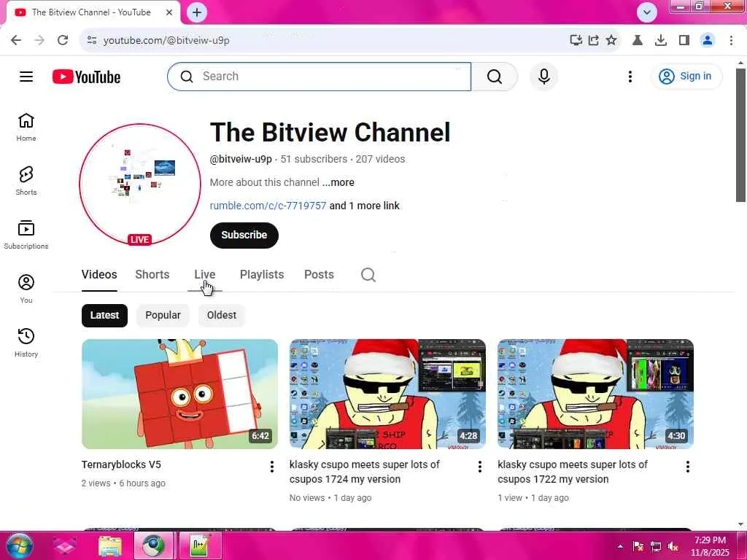The image size is (747, 560).
Task: Switch to the Videos tab
Action: pyautogui.click(x=99, y=275)
